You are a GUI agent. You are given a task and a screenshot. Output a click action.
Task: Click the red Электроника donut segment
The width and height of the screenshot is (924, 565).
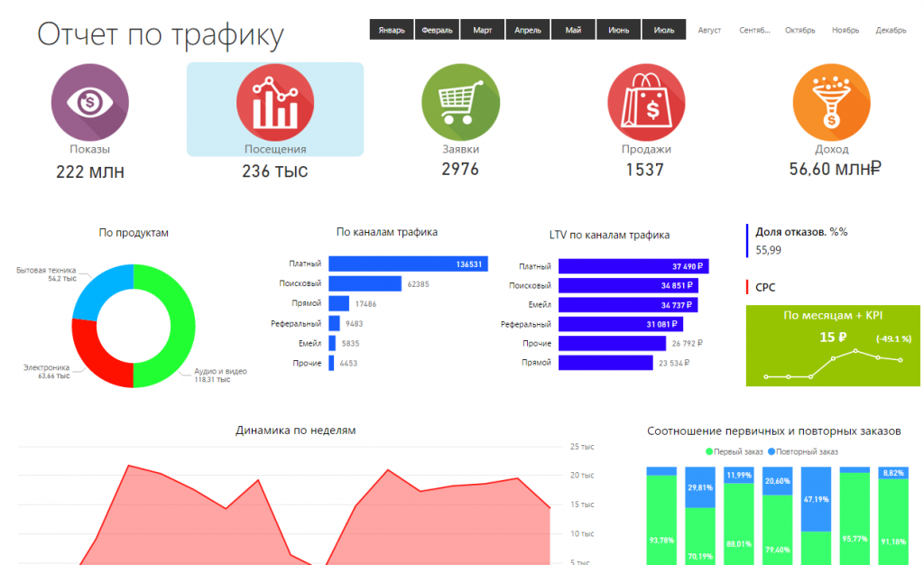click(93, 359)
